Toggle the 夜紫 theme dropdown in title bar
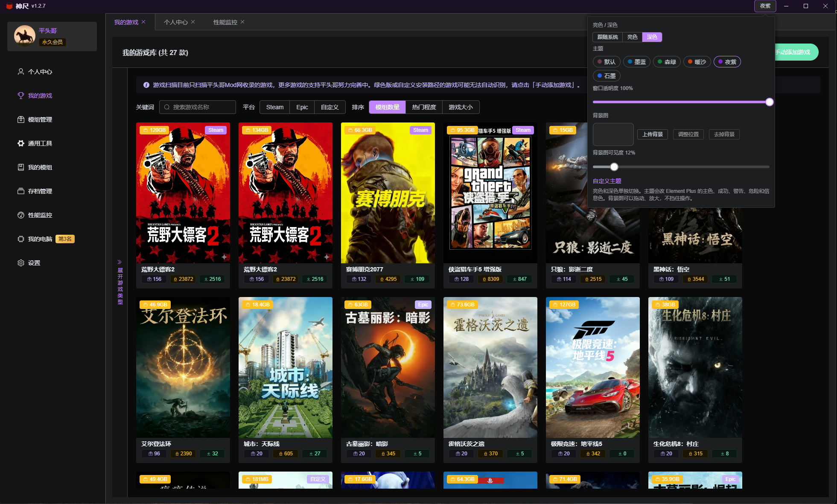Screen dimensions: 837x504 [765, 6]
